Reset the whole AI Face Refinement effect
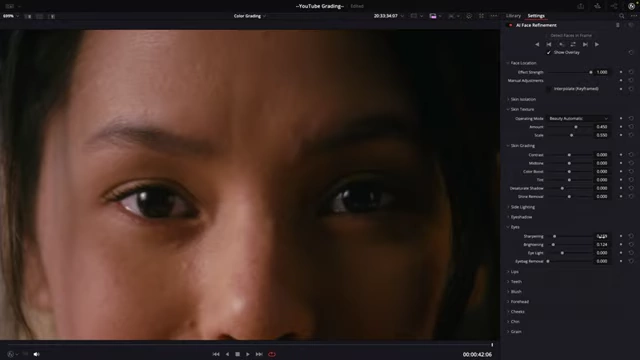This screenshot has height=360, width=640. click(631, 25)
